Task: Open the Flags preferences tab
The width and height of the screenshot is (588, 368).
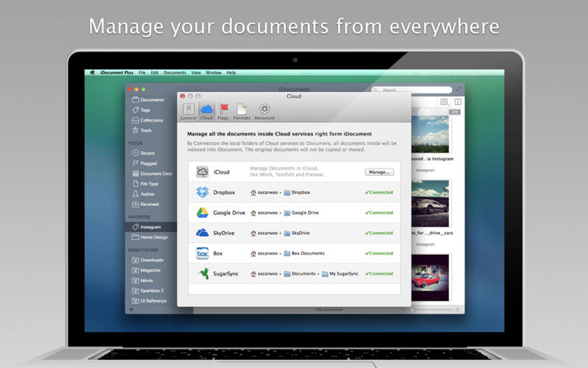Action: pos(223,112)
